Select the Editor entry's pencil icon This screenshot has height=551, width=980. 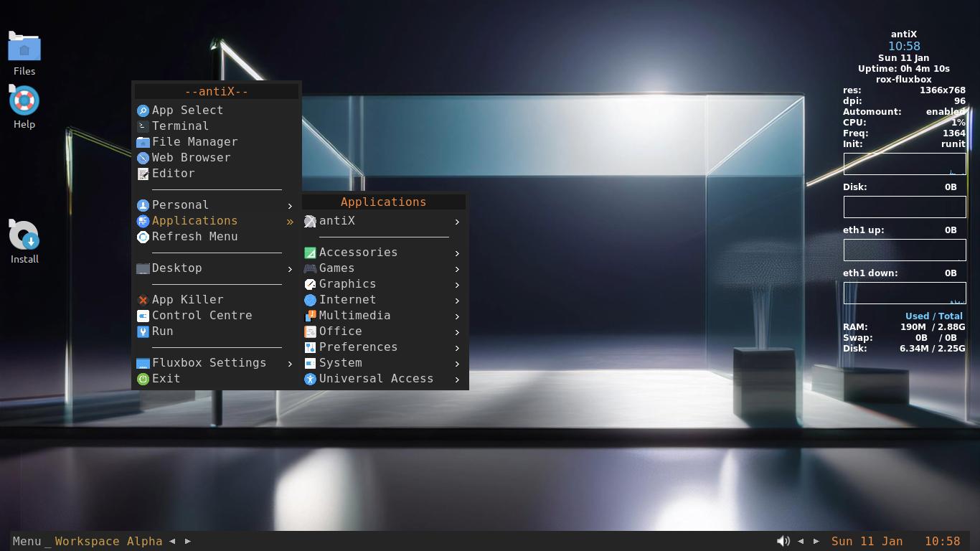(x=143, y=173)
